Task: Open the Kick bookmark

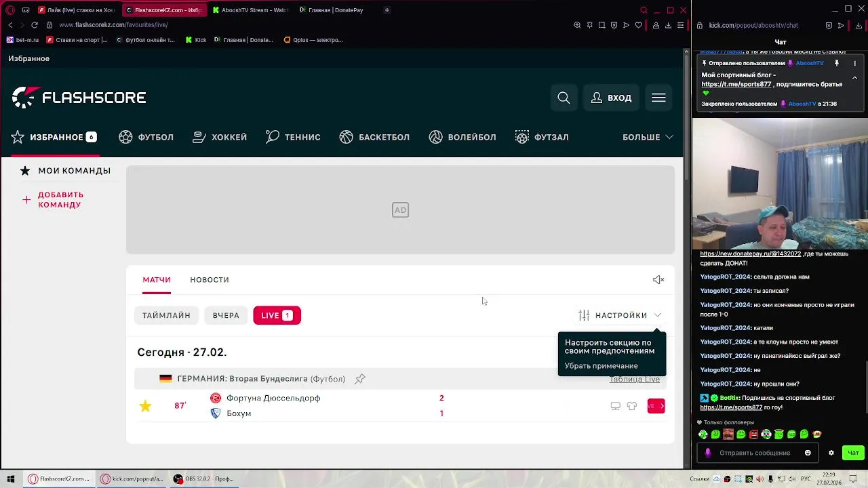Action: [196, 40]
